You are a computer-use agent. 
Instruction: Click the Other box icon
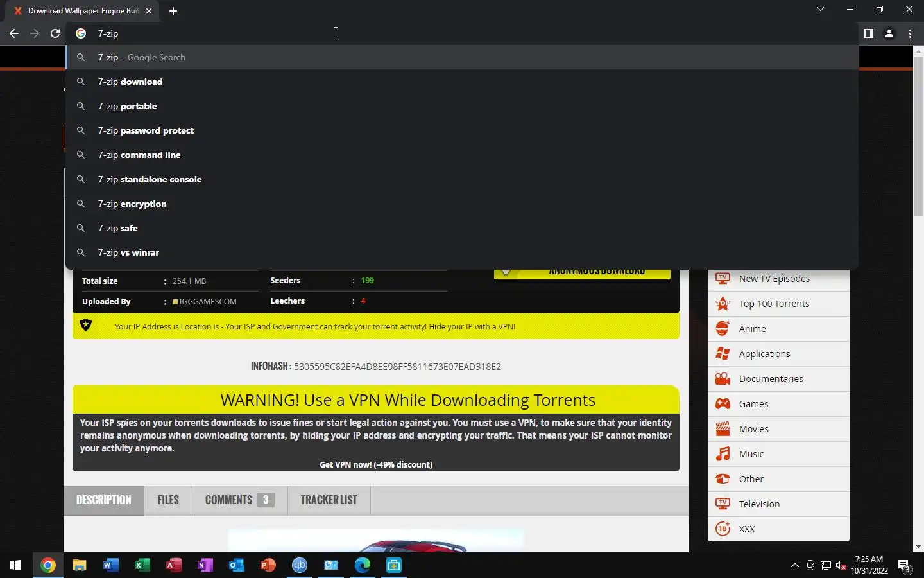click(x=723, y=478)
